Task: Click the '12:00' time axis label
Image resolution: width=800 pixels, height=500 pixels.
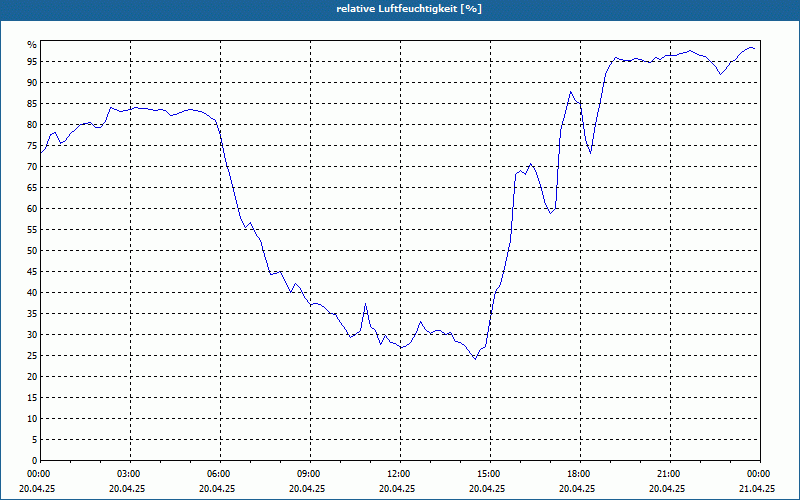Action: coord(397,474)
